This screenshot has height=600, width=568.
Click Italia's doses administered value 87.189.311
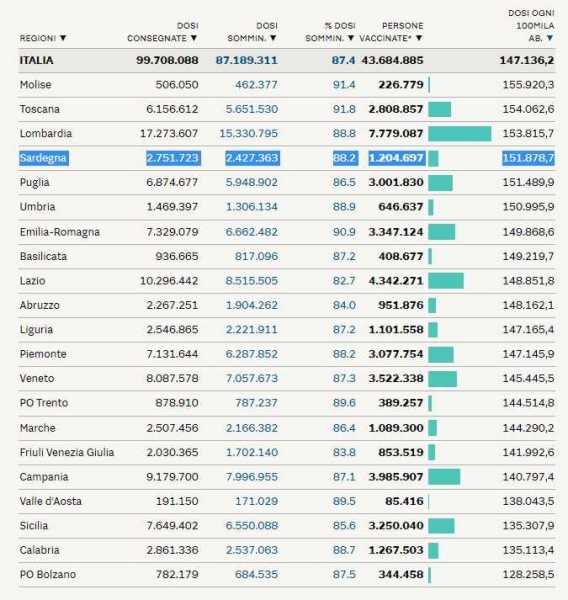pyautogui.click(x=246, y=60)
